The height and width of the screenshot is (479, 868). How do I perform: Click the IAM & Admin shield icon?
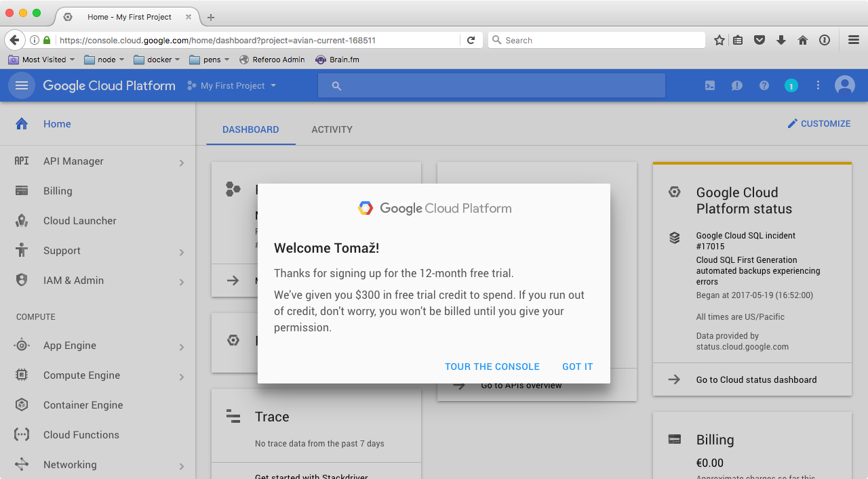pyautogui.click(x=22, y=280)
